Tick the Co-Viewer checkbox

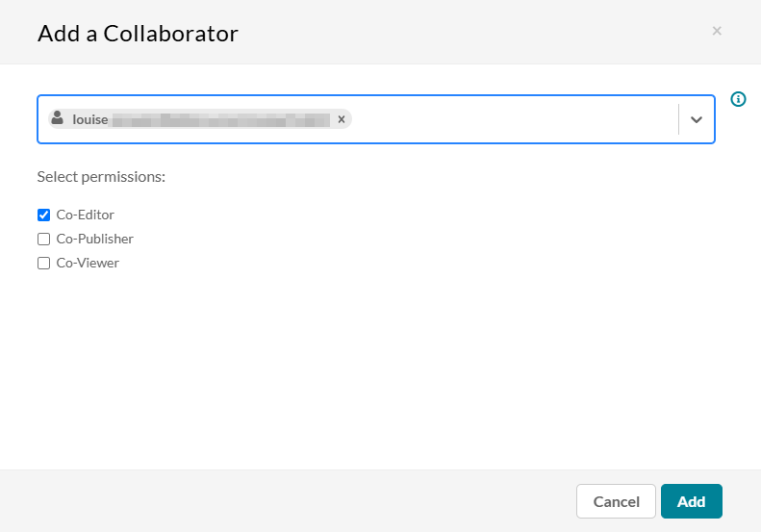click(x=43, y=263)
